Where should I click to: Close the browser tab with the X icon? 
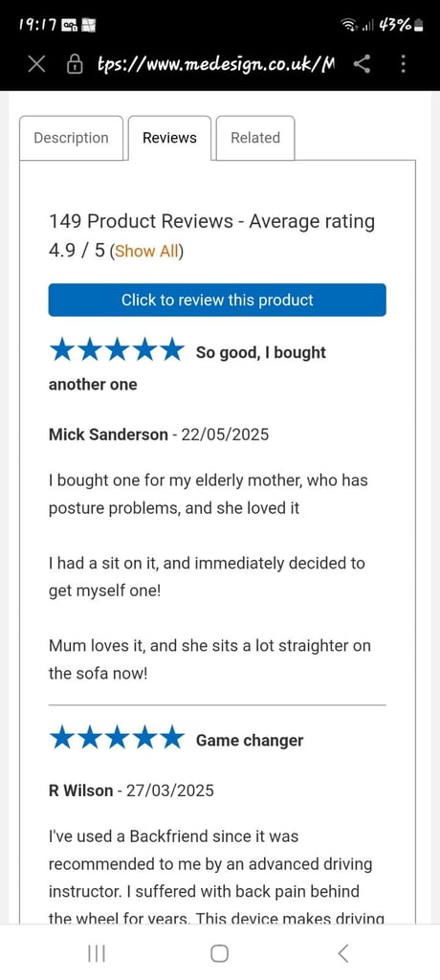37,64
